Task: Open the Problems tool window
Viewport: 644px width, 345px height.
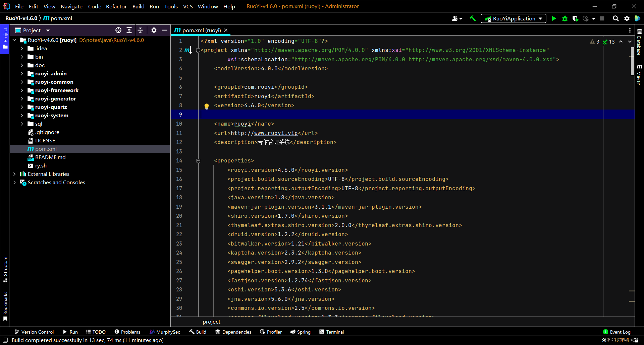Action: tap(127, 332)
